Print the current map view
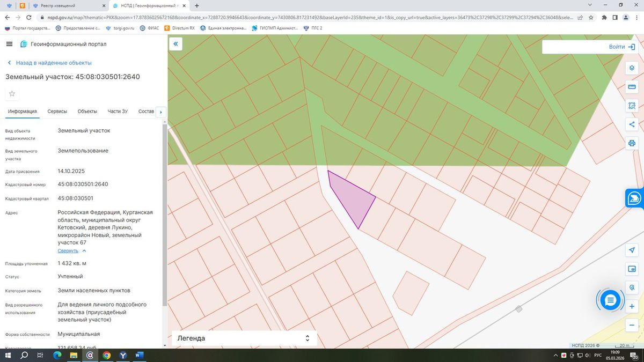Viewport: 644px width, 362px height. pyautogui.click(x=632, y=143)
